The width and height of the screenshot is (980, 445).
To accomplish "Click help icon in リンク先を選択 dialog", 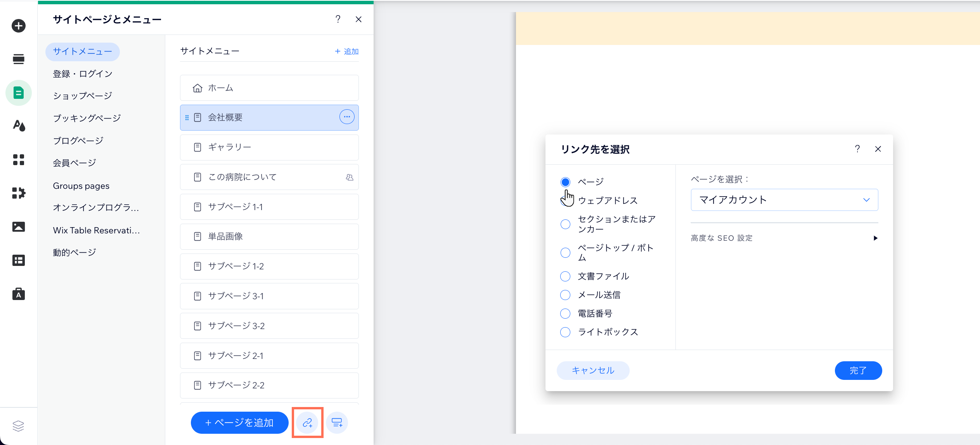I will point(857,149).
